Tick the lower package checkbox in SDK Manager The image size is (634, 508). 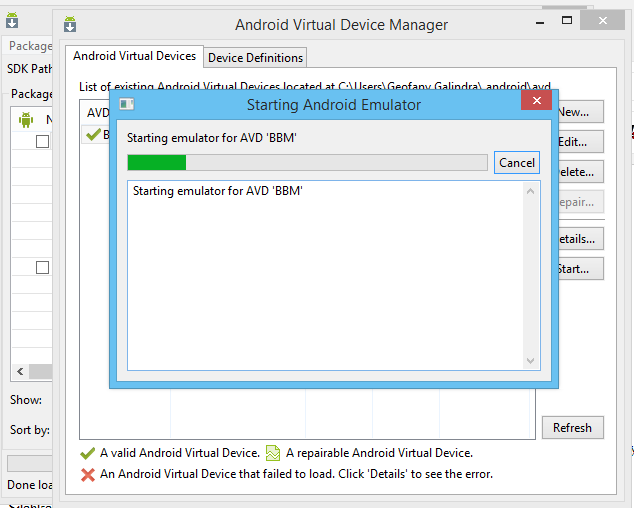[x=42, y=267]
